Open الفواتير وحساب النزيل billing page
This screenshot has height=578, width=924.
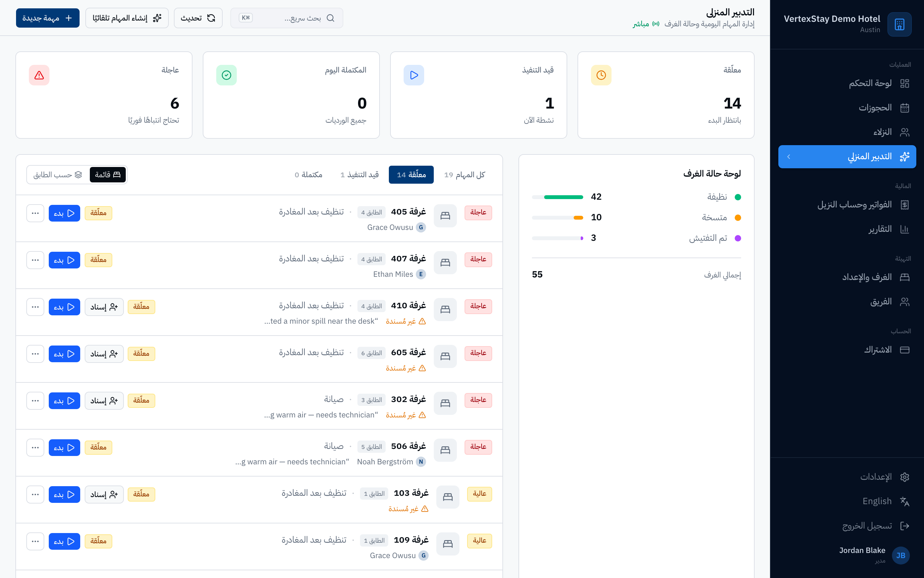click(847, 205)
